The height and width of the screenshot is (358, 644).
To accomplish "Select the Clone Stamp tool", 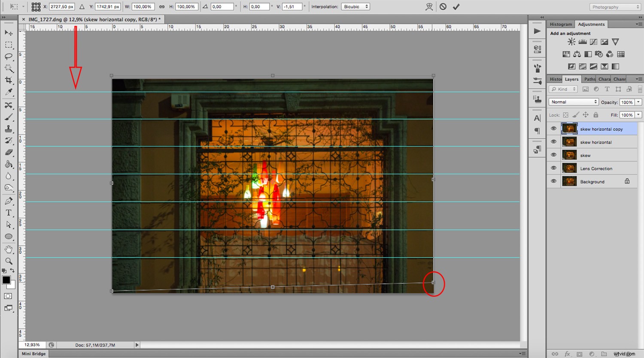I will pyautogui.click(x=9, y=129).
